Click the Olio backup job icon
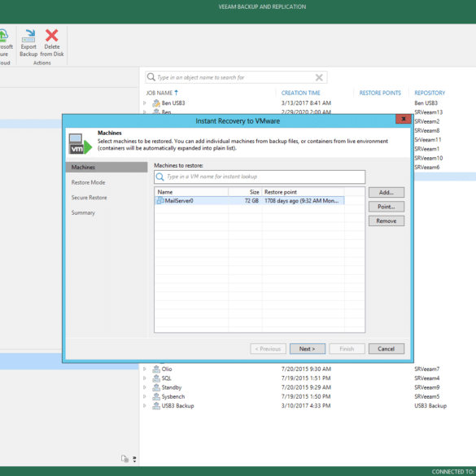This screenshot has height=476, width=476. coord(156,369)
